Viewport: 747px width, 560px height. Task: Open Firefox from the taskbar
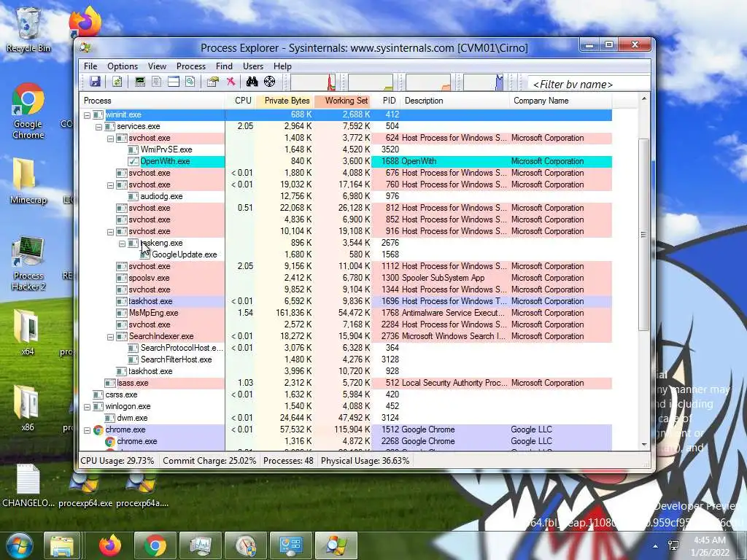110,545
